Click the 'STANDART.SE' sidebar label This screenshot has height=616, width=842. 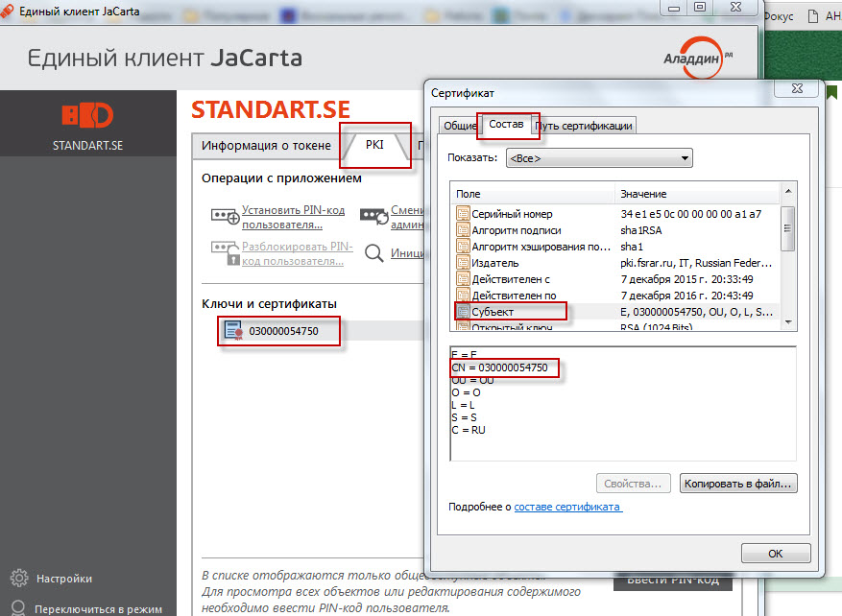pyautogui.click(x=87, y=146)
